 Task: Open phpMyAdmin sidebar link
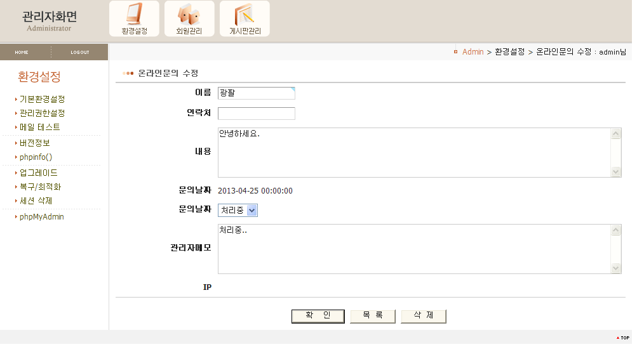41,216
